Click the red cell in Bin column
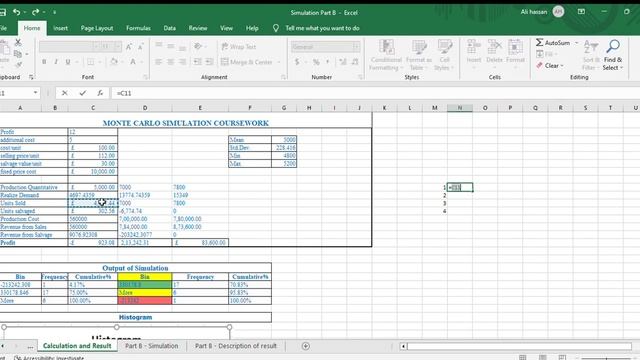Viewport: 640px width, 360px height. [x=145, y=301]
